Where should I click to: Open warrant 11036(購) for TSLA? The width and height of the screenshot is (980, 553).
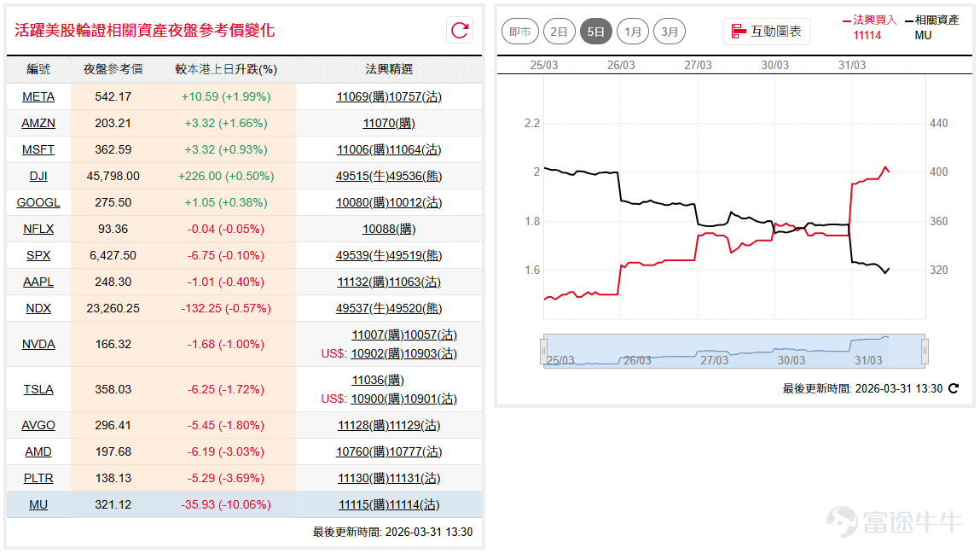coord(378,380)
